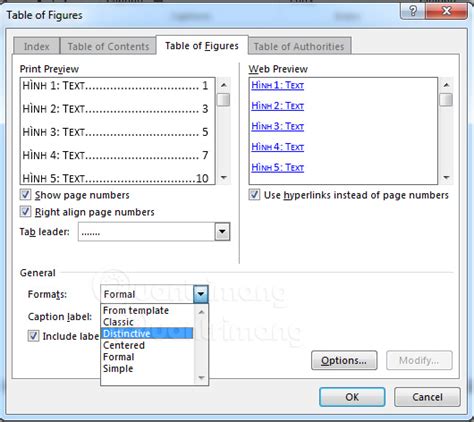Choose From template in Formats list
This screenshot has height=422, width=474.
(147, 310)
